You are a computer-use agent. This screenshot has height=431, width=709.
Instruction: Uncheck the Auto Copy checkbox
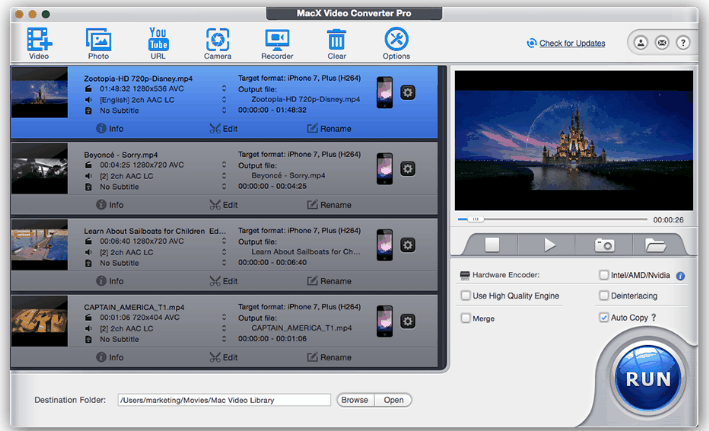tap(604, 317)
